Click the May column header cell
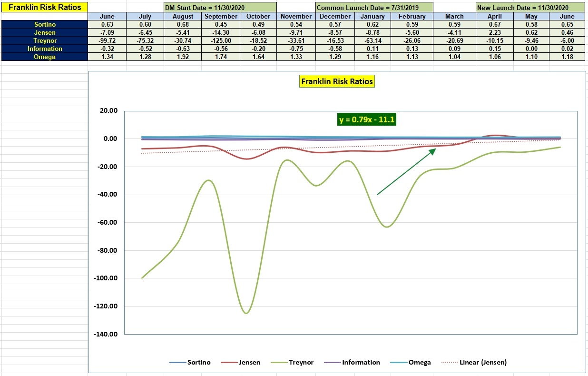The width and height of the screenshot is (588, 376). [531, 16]
